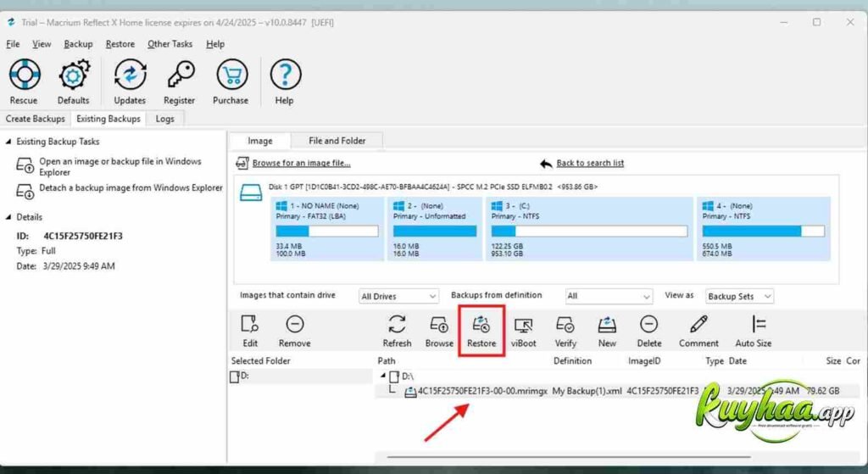Select the D: selected folder entry

(301, 376)
